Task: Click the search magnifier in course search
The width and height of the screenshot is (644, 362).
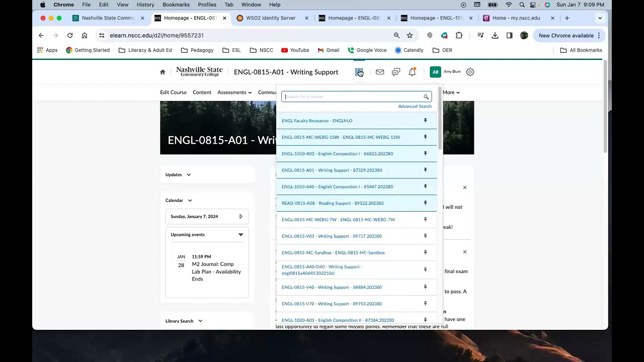Action: [x=426, y=97]
